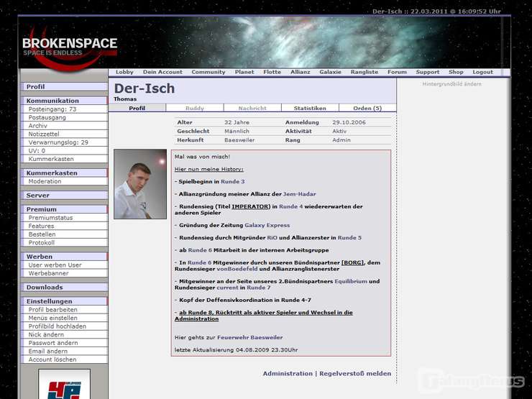The image size is (532, 399).
Task: Open Moderation in the sidebar
Action: tap(64, 181)
